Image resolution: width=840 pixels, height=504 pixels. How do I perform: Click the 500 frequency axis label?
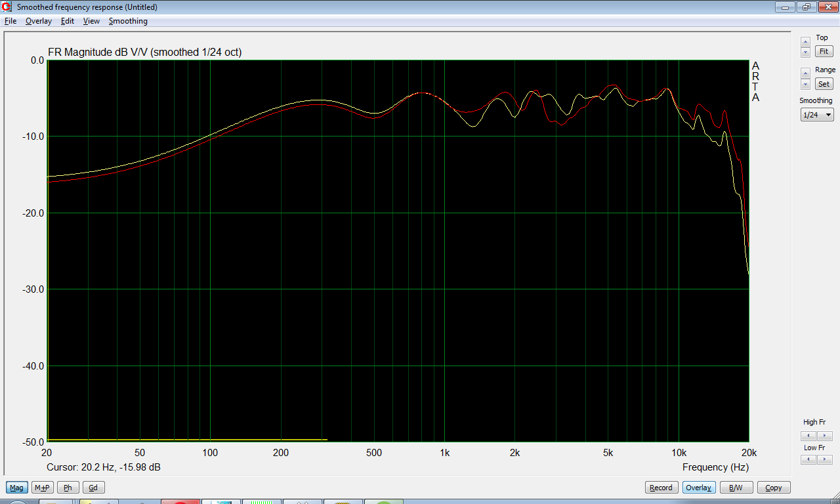click(374, 453)
